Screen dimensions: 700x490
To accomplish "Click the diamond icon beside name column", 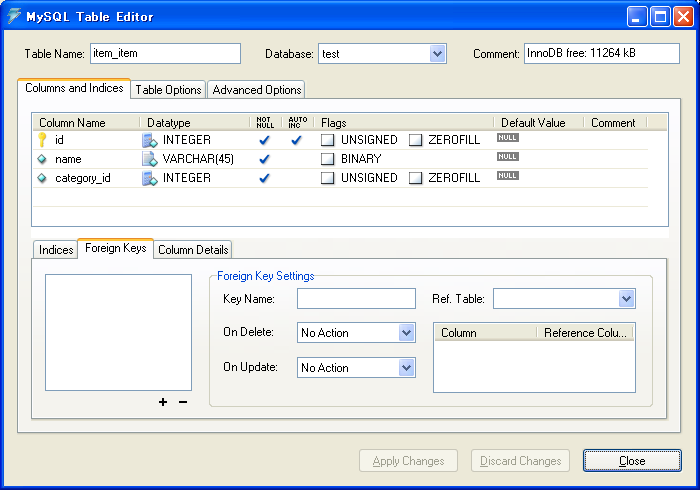I will coord(42,159).
